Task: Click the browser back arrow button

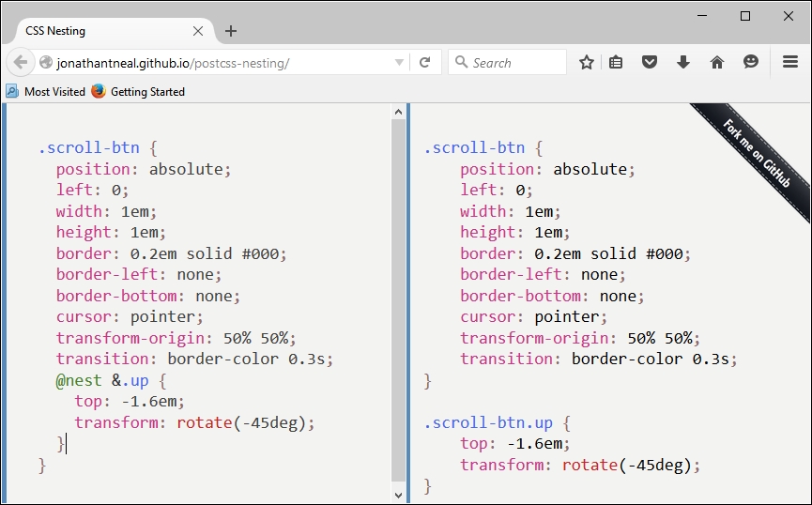Action: (x=21, y=62)
